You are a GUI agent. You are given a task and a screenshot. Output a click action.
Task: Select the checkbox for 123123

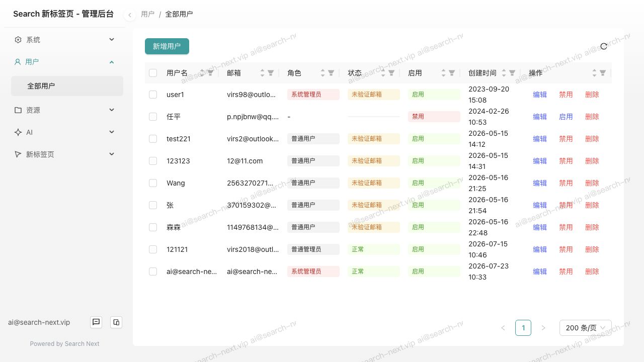(153, 161)
